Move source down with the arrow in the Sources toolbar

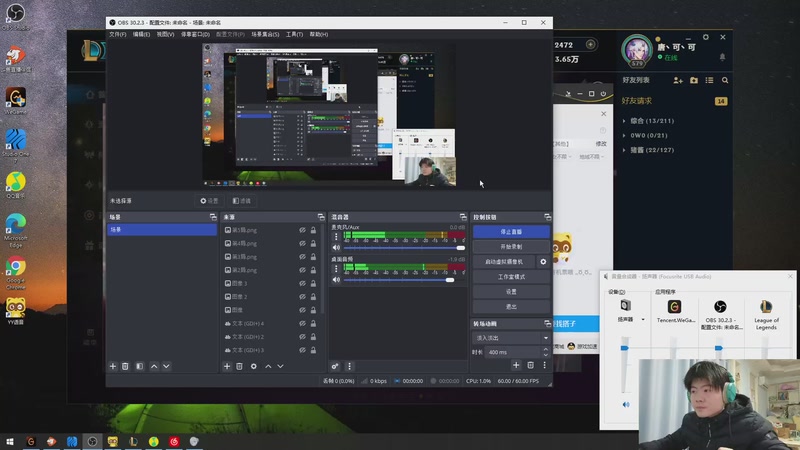point(281,366)
